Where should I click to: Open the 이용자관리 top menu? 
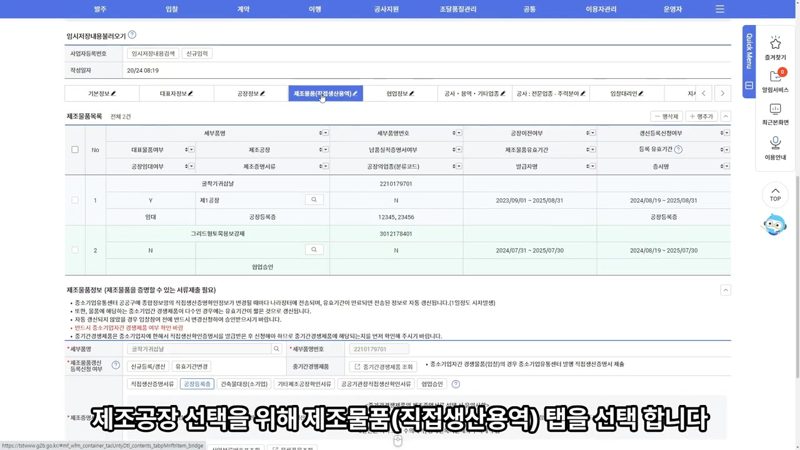601,9
